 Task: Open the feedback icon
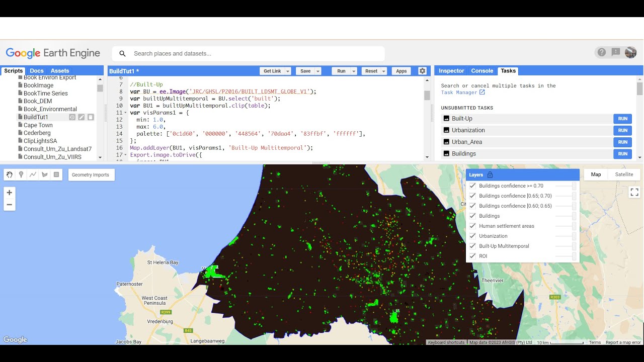pos(616,52)
